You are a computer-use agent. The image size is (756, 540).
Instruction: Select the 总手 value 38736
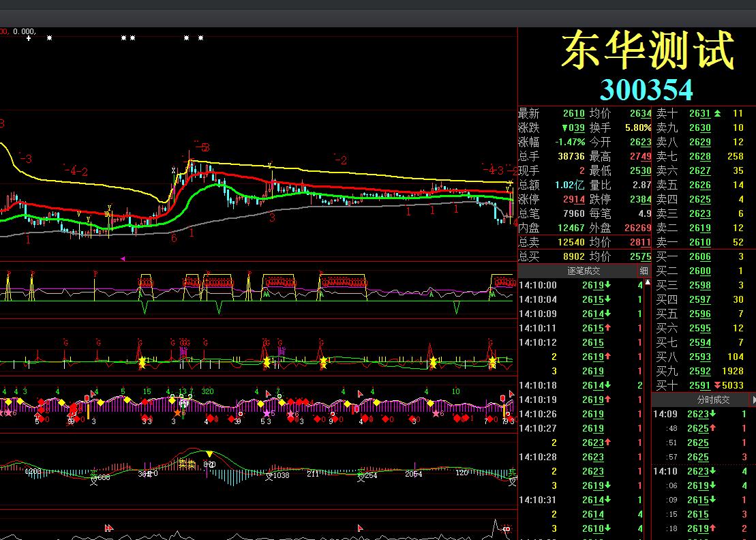(x=571, y=156)
